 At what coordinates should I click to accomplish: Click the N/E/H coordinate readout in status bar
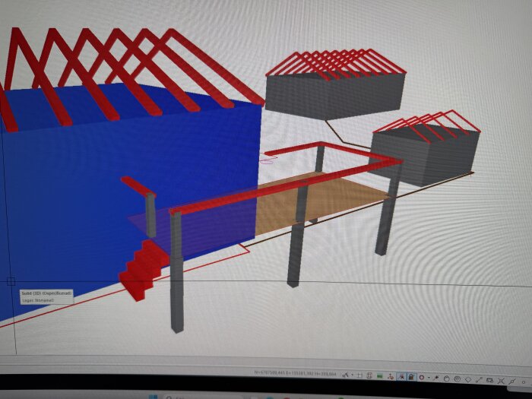(x=295, y=373)
